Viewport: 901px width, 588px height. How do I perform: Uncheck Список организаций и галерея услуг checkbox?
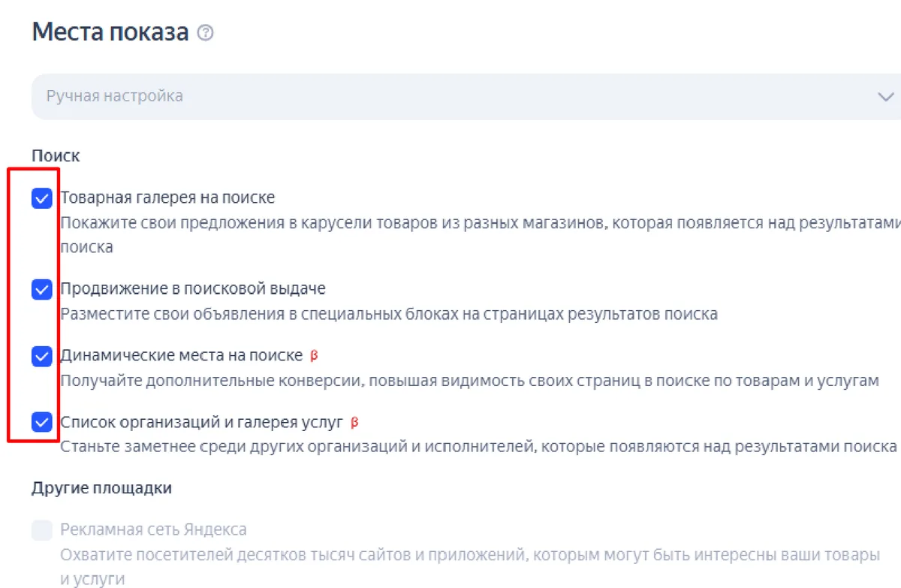point(42,422)
